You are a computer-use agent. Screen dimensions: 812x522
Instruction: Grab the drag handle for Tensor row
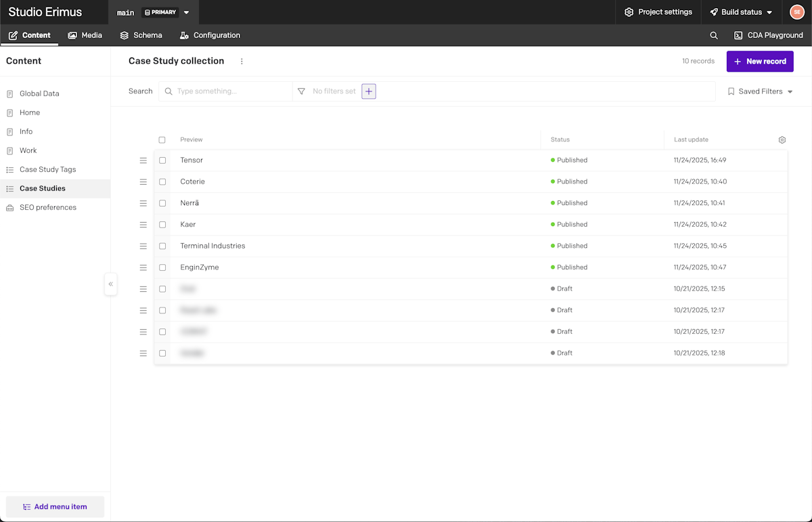click(x=143, y=160)
